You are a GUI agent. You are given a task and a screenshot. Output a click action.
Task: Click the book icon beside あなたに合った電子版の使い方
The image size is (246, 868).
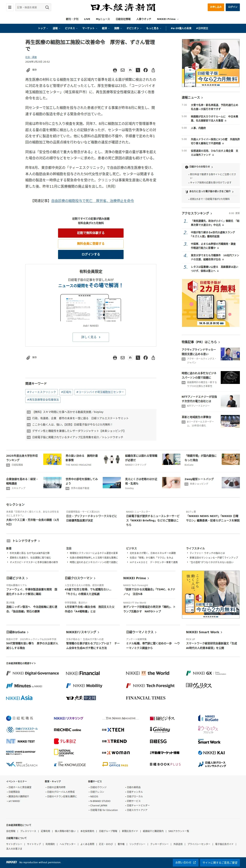[x=187, y=191]
